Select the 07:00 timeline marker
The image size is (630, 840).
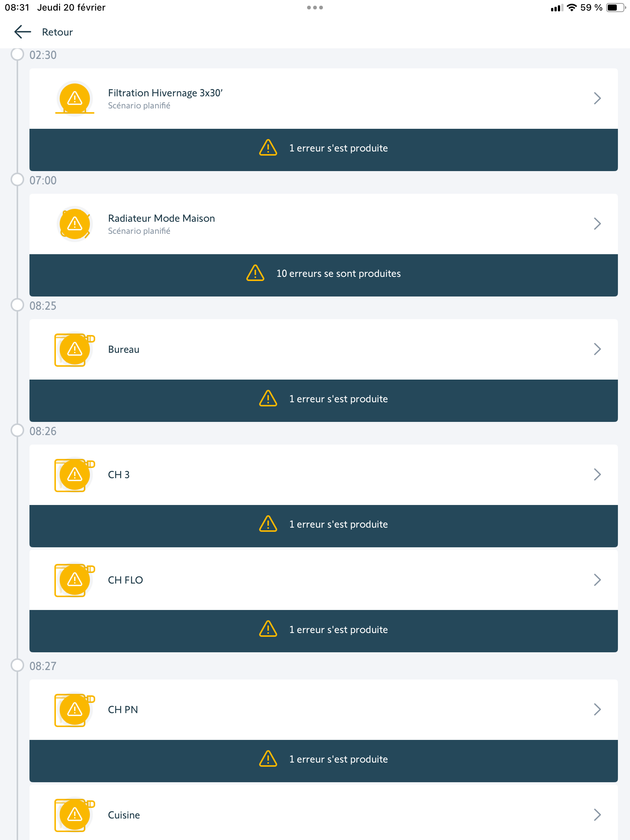pyautogui.click(x=17, y=179)
